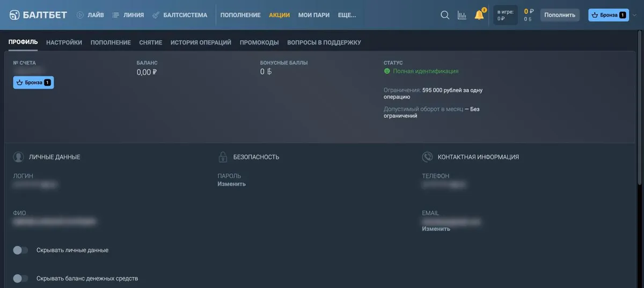
Task: Open the search magnifier icon
Action: (445, 15)
